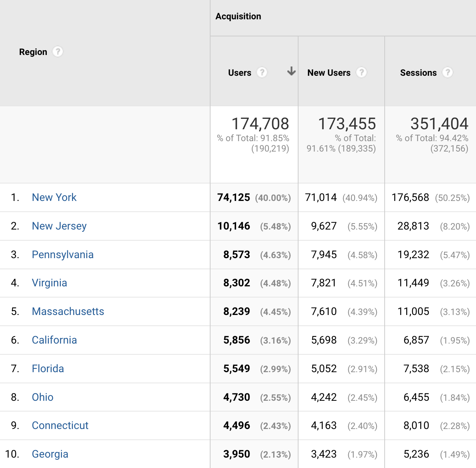Click the Users total 174,708 value
Screen dimensions: 476x468
coord(261,123)
